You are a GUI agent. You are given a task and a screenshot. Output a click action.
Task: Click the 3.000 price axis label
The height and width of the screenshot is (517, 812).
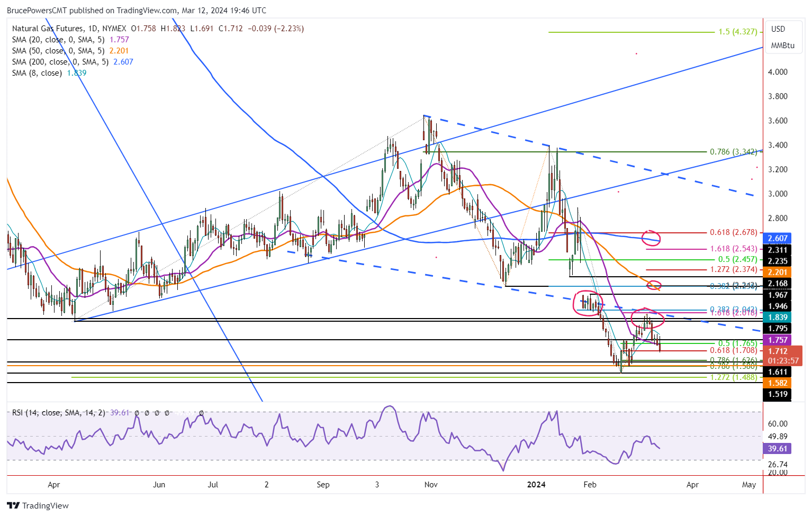pos(778,194)
